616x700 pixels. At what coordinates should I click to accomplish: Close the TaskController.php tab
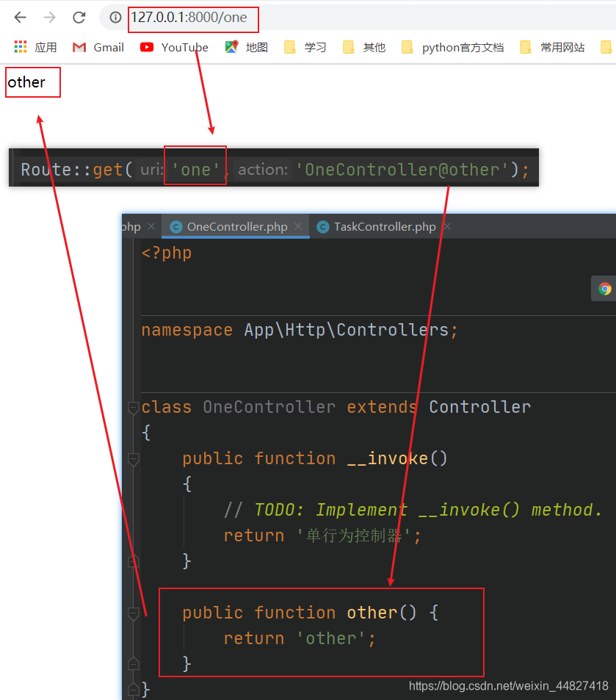(447, 226)
